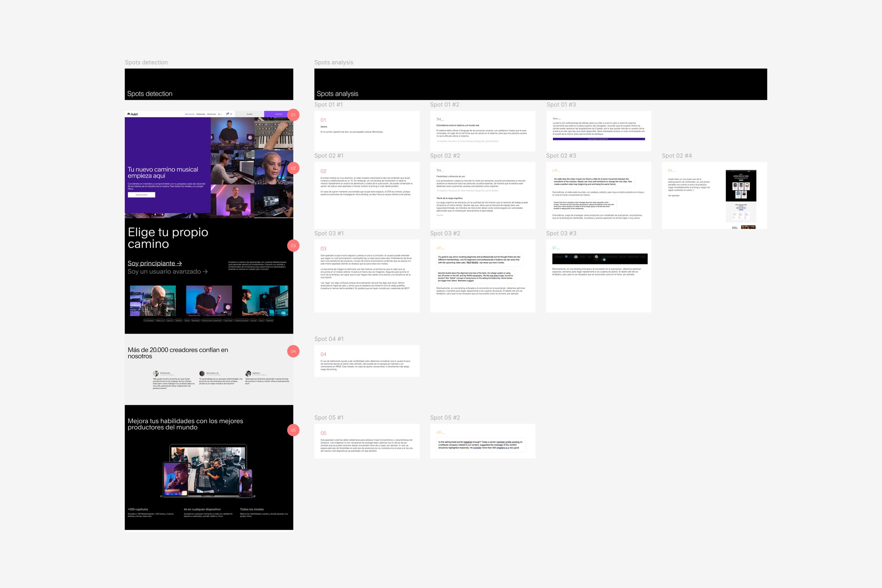This screenshot has width=882, height=588.
Task: Select the ST label in Spot 03 #3 card
Action: point(556,248)
